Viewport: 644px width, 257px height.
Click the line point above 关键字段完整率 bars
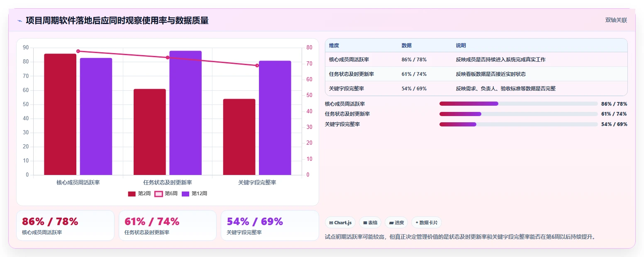click(257, 65)
